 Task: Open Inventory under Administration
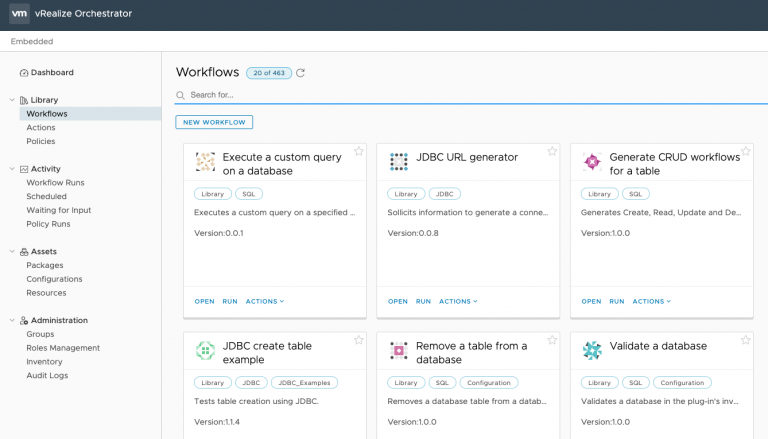point(45,362)
